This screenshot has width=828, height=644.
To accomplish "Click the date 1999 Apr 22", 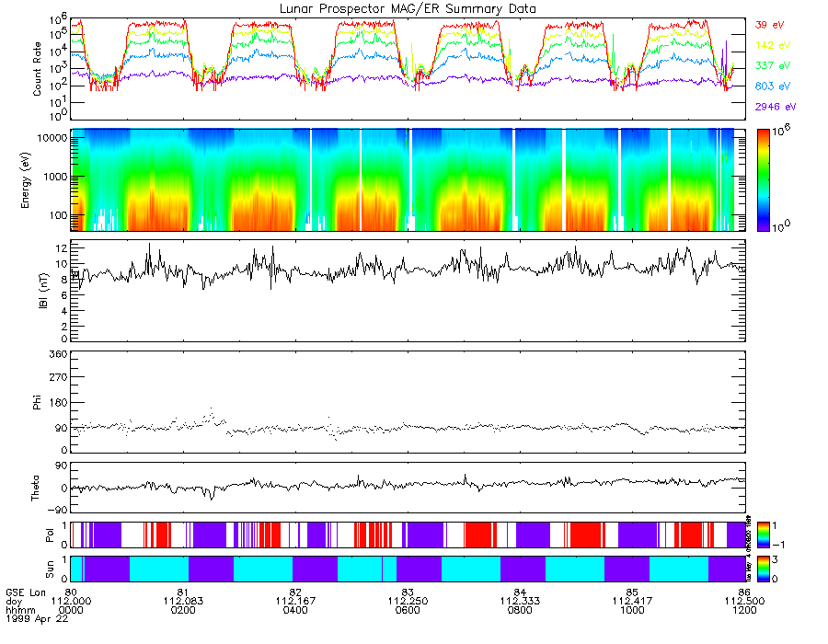I will pos(37,618).
